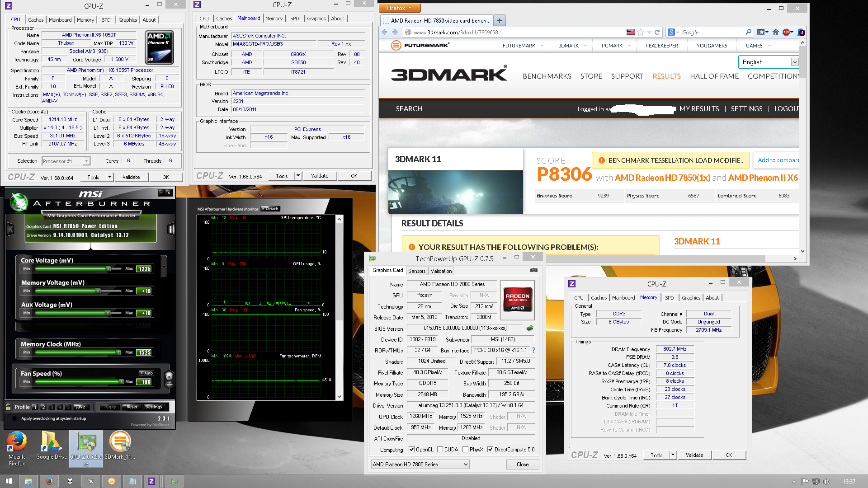Screen dimensions: 868x488
Task: Click the Afterburner Settings button
Action: coord(154,407)
